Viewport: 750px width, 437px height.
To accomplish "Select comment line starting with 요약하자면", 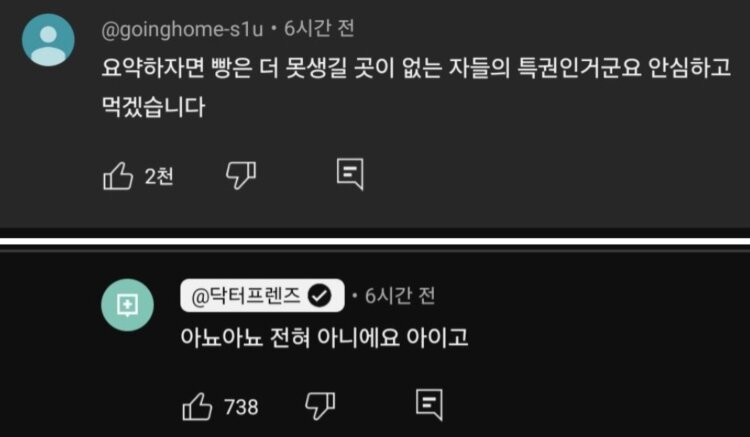I will (416, 68).
